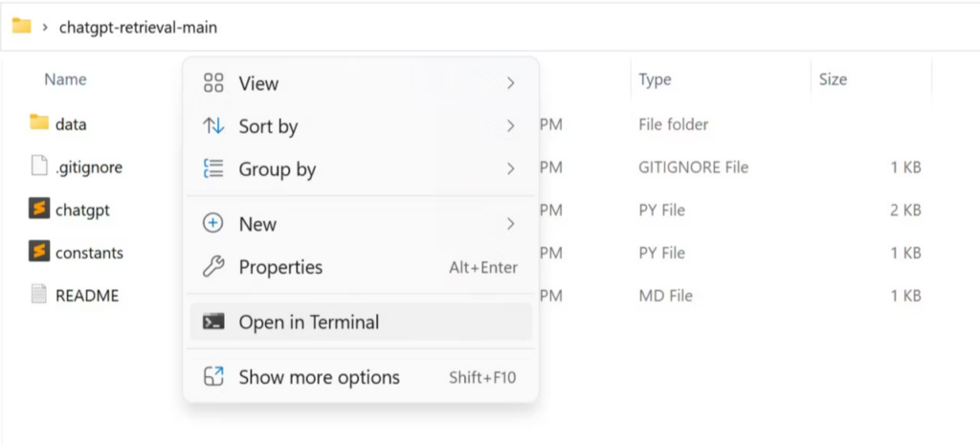Click the folder icon in the address bar
Screen dimensions: 980x445
21,26
